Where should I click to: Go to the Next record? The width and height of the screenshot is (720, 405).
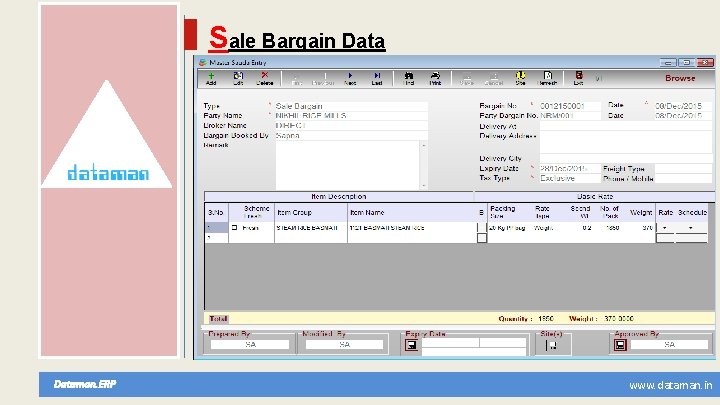pos(350,79)
